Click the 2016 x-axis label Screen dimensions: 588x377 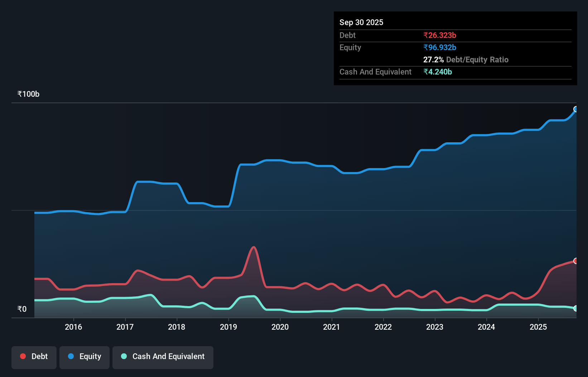point(73,327)
